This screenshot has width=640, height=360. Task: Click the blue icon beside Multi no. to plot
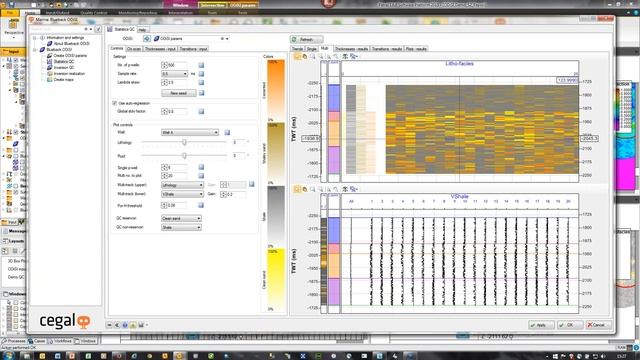pos(201,176)
